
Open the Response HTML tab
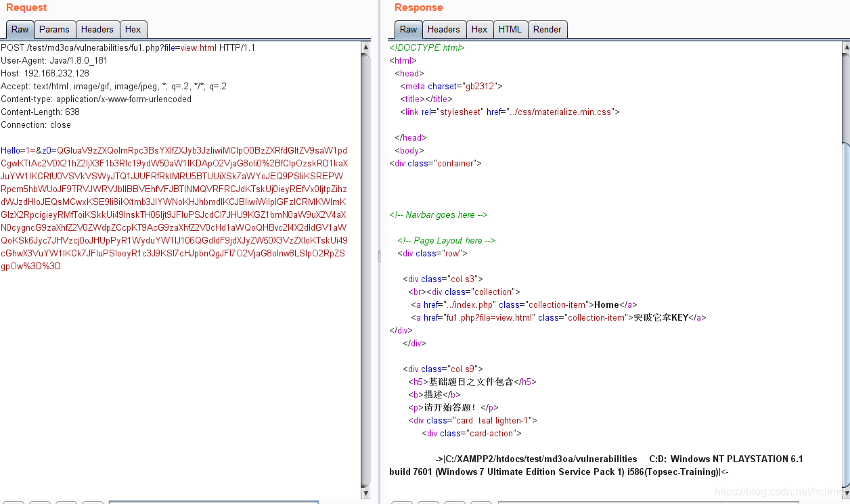tap(510, 29)
